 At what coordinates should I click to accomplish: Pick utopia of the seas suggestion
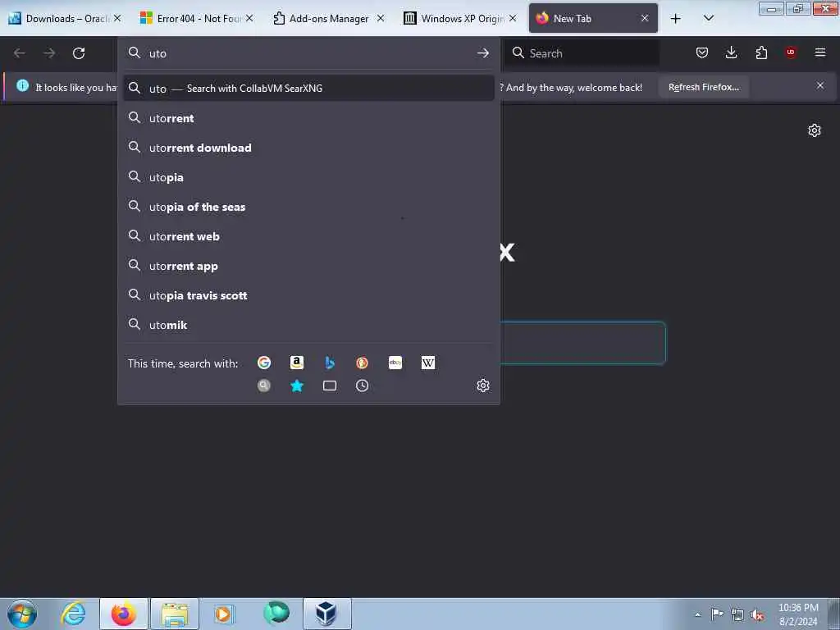(308, 207)
